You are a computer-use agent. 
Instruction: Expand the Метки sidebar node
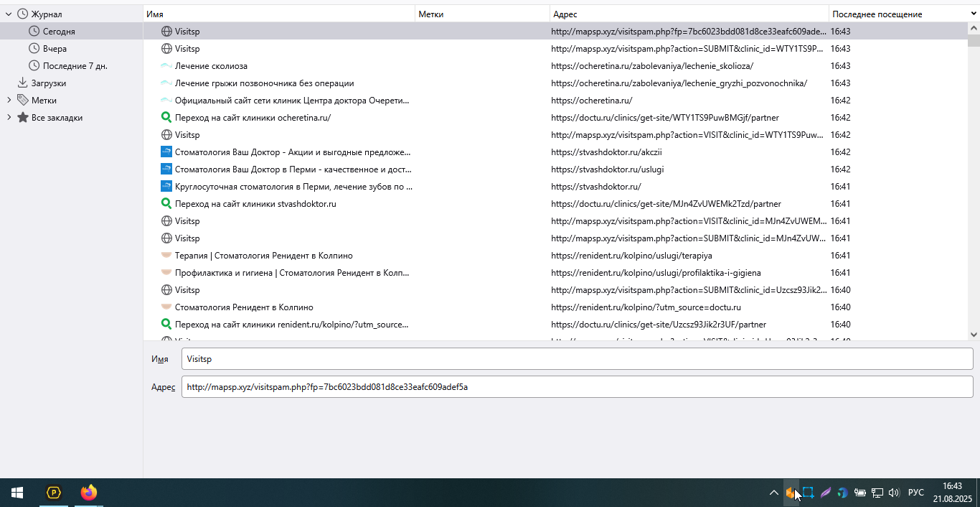tap(9, 100)
